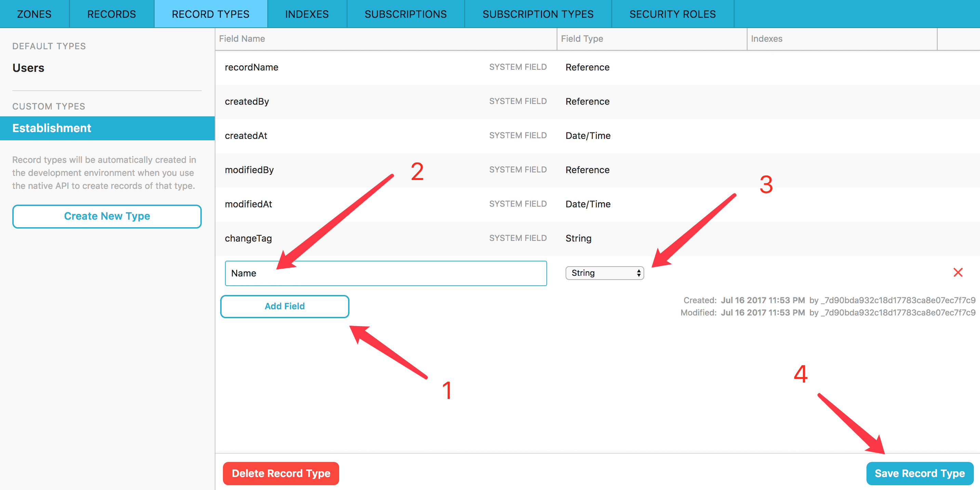Click Create New Type button
The width and height of the screenshot is (980, 490).
[107, 216]
